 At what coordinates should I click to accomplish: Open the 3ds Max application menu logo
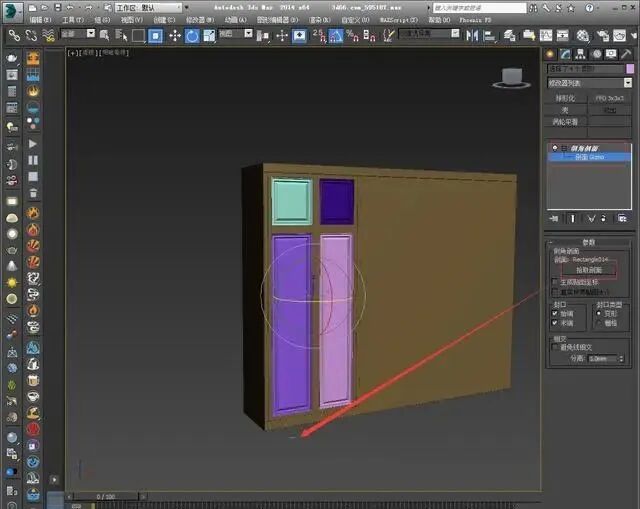pos(12,11)
